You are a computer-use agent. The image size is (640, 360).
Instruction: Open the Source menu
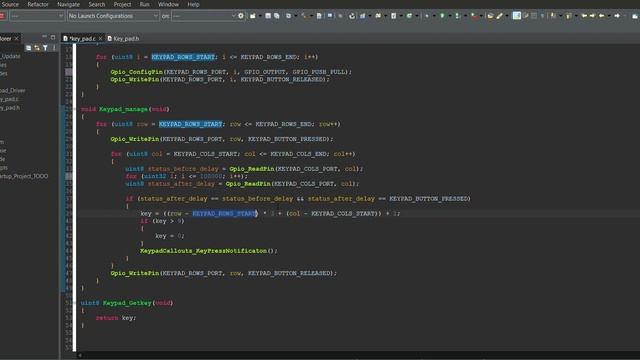[10, 4]
